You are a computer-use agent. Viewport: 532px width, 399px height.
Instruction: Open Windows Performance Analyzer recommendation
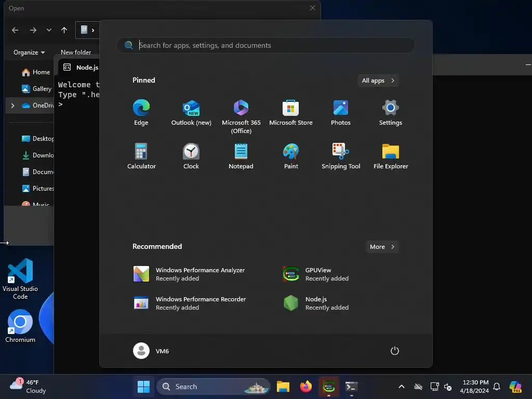[x=189, y=274]
